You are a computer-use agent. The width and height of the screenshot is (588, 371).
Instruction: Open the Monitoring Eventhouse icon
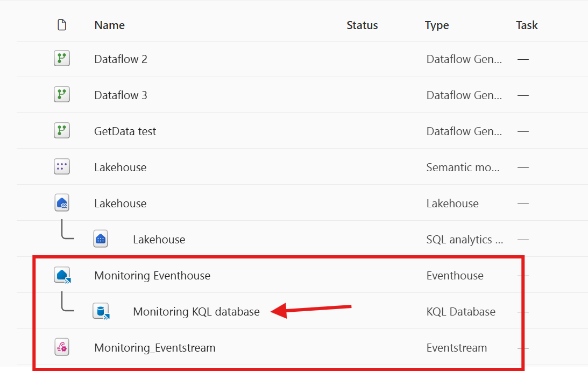click(x=61, y=275)
